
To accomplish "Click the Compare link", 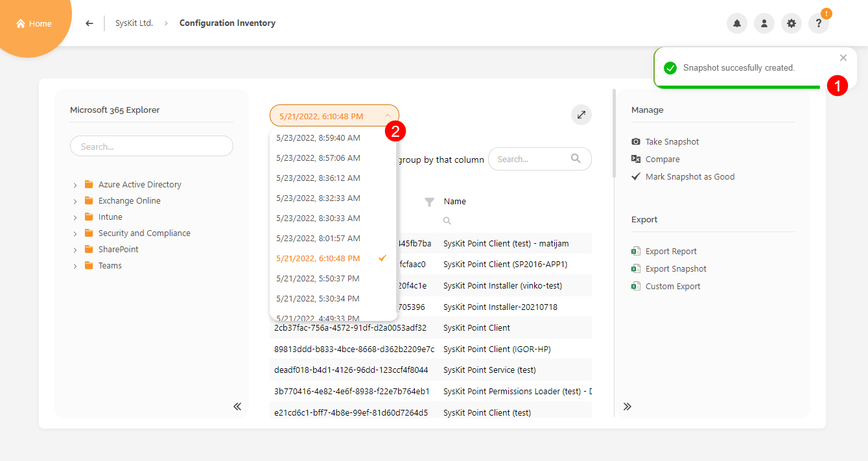I will click(x=663, y=159).
